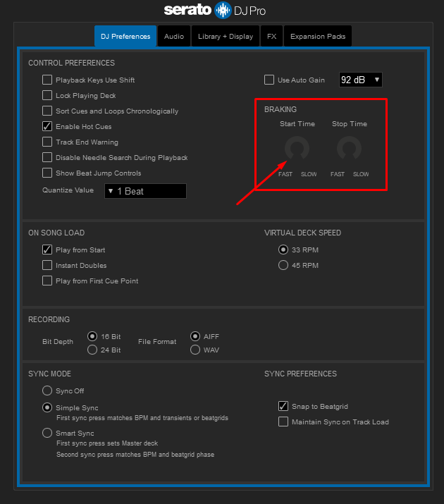444x504 pixels.
Task: Choose 24 Bit recording depth
Action: pos(92,350)
